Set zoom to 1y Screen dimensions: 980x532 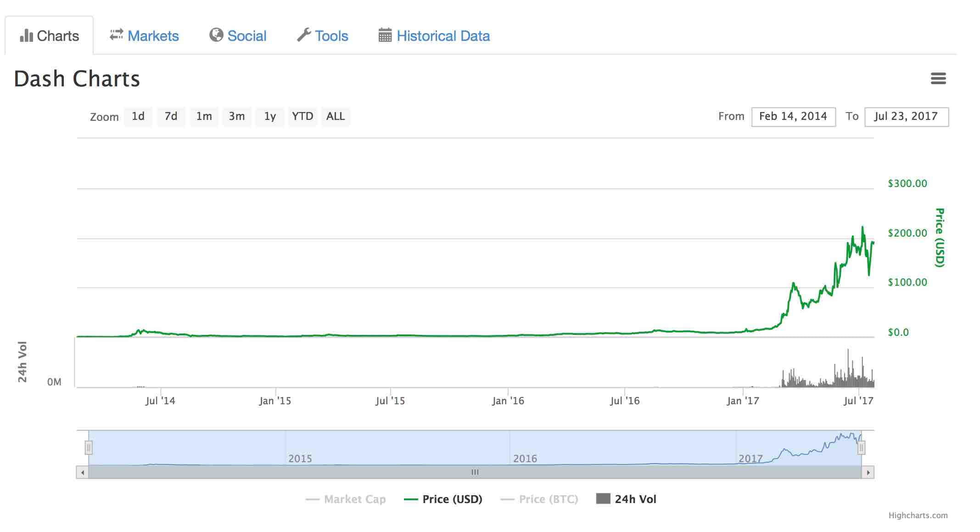pyautogui.click(x=270, y=117)
